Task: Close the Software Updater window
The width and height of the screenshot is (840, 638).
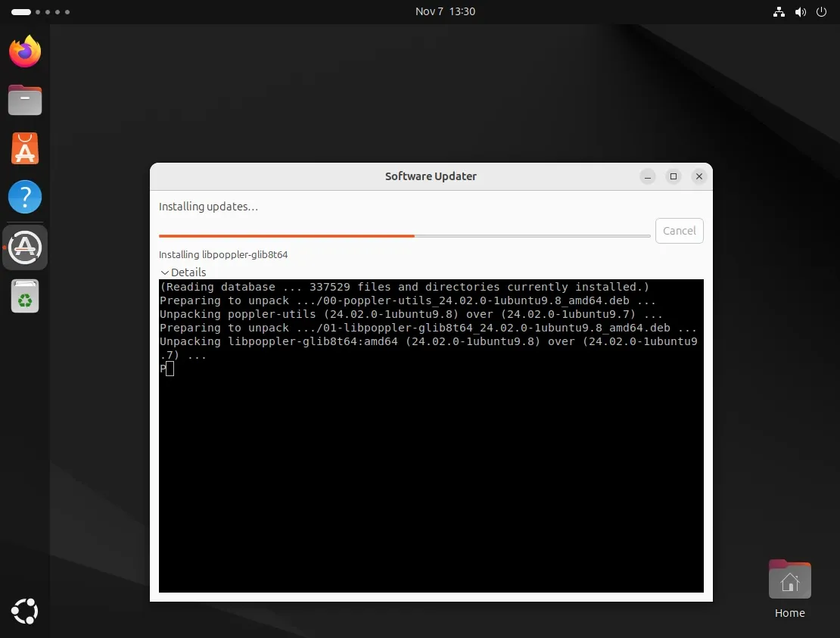Action: click(x=699, y=176)
